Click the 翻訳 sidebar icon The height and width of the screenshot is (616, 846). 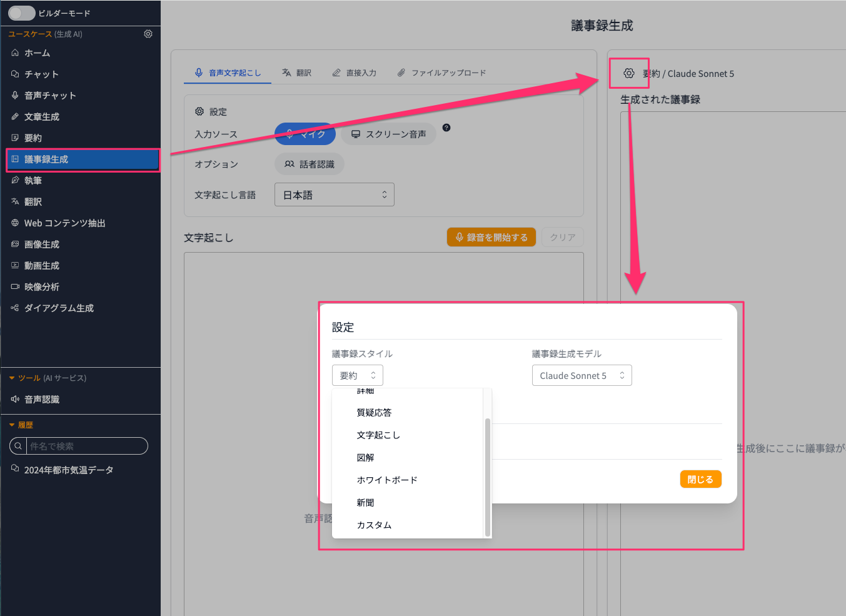tap(15, 201)
